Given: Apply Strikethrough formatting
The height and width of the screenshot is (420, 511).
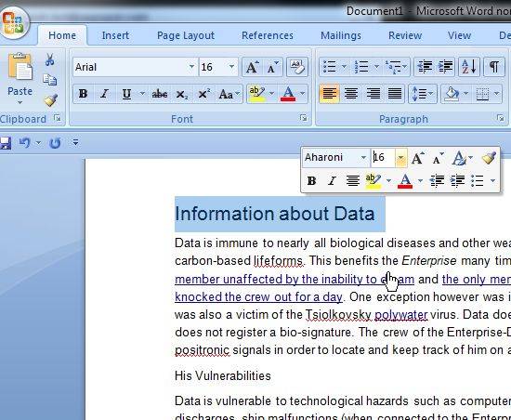Looking at the screenshot, I should pyautogui.click(x=160, y=94).
